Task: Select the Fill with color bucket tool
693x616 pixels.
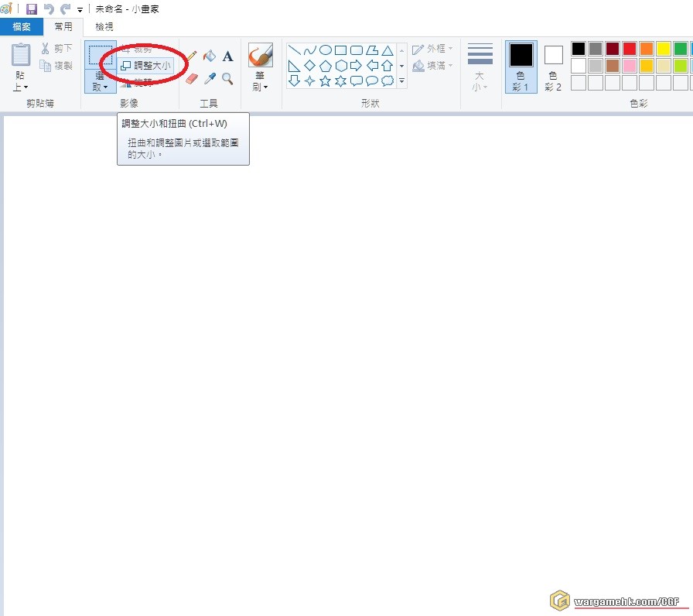Action: point(209,56)
